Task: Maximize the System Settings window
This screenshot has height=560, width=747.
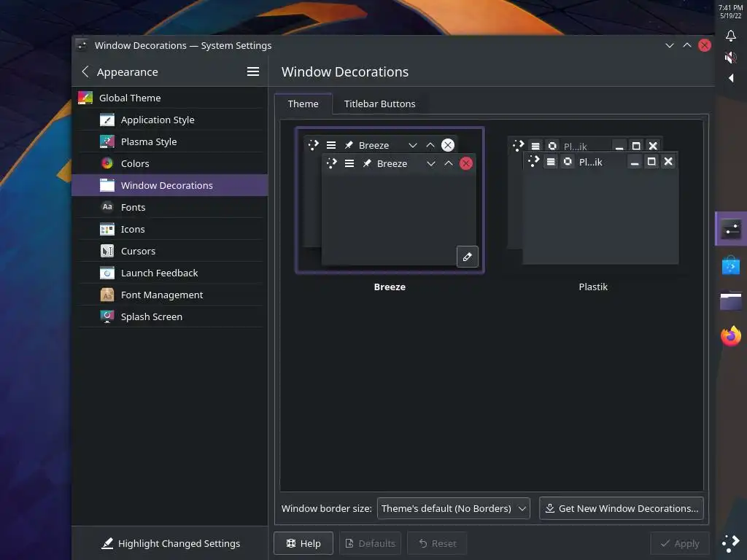Action: tap(687, 45)
